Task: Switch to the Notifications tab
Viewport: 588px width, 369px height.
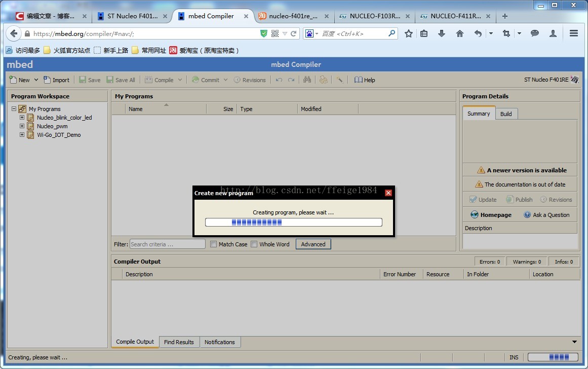Action: (220, 342)
